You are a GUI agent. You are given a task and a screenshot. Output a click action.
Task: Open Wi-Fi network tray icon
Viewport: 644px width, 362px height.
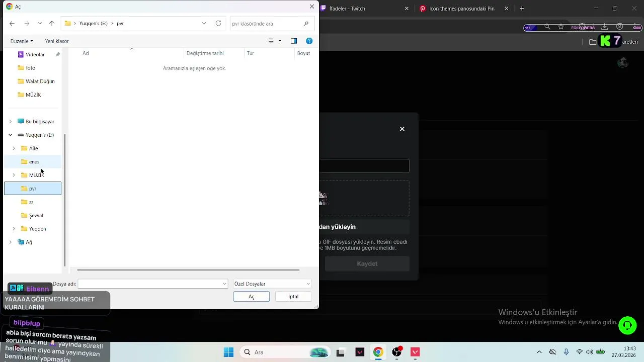tap(580, 352)
